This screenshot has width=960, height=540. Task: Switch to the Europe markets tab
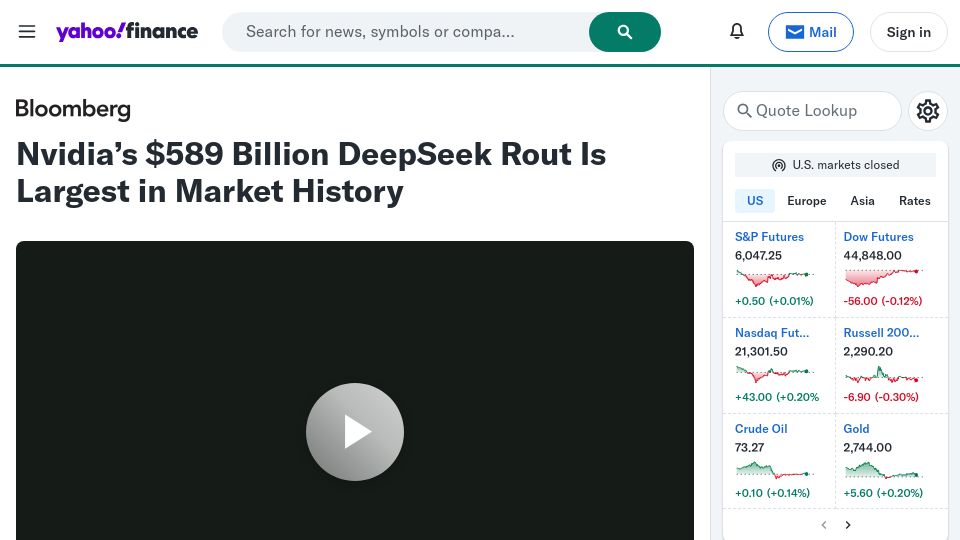click(806, 201)
